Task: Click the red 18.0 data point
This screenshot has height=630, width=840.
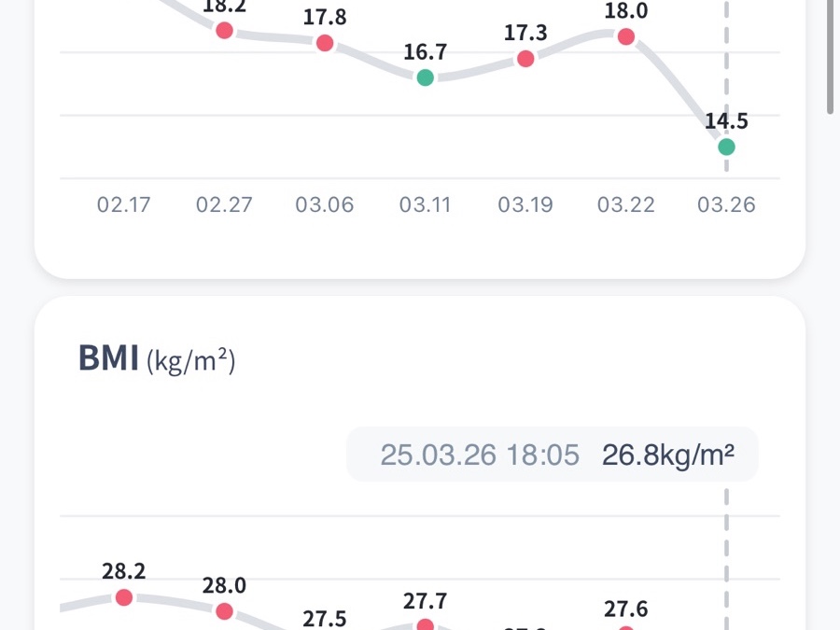Action: (625, 37)
